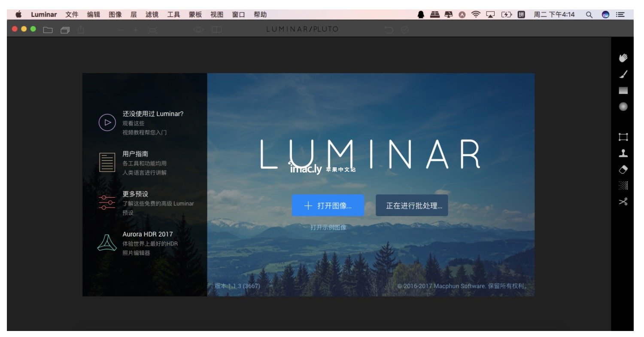Click the zoom in plus icon

click(x=135, y=30)
